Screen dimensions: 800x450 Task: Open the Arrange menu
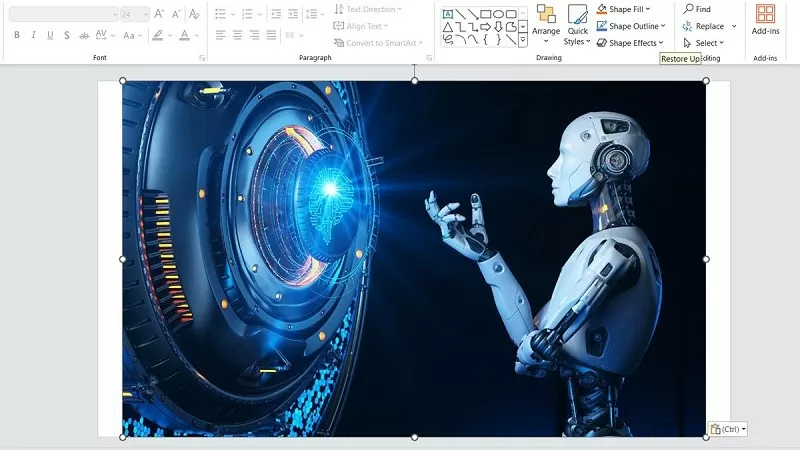pos(546,24)
